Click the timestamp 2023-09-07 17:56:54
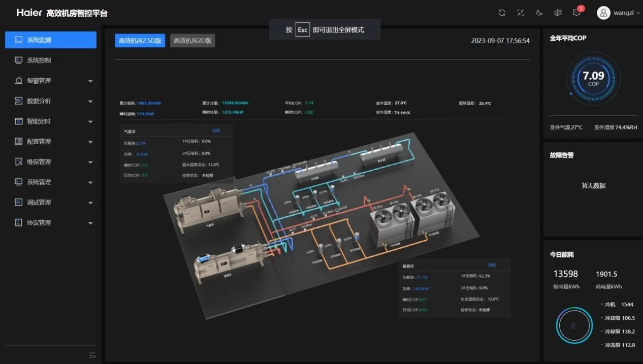 click(500, 41)
